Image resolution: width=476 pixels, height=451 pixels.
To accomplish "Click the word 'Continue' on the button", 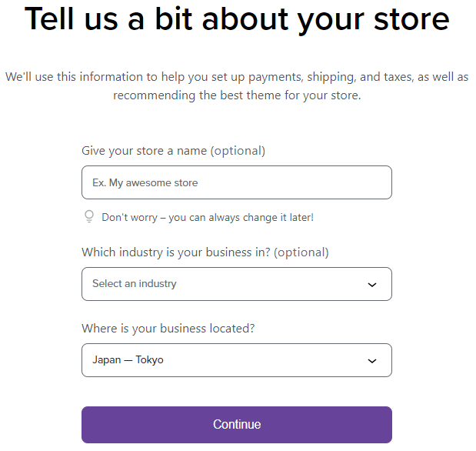I will click(x=237, y=424).
